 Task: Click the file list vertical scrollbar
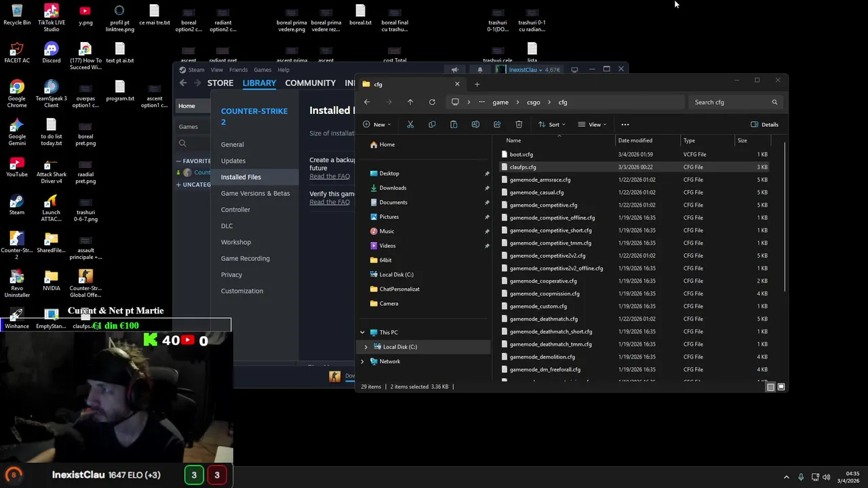[786, 217]
